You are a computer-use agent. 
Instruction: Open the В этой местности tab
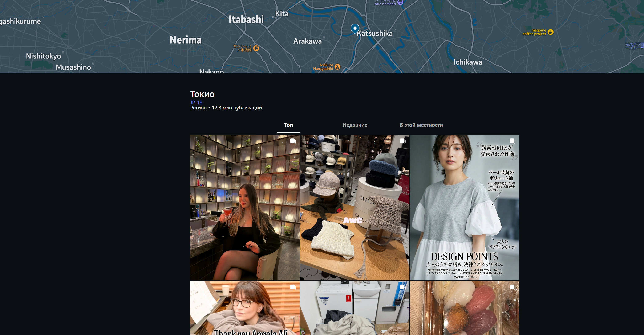(421, 125)
